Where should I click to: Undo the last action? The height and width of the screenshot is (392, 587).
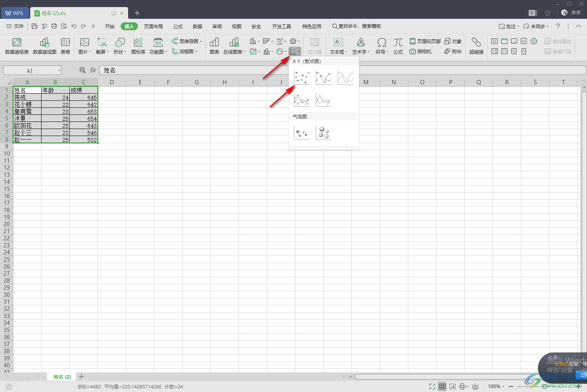click(x=74, y=26)
